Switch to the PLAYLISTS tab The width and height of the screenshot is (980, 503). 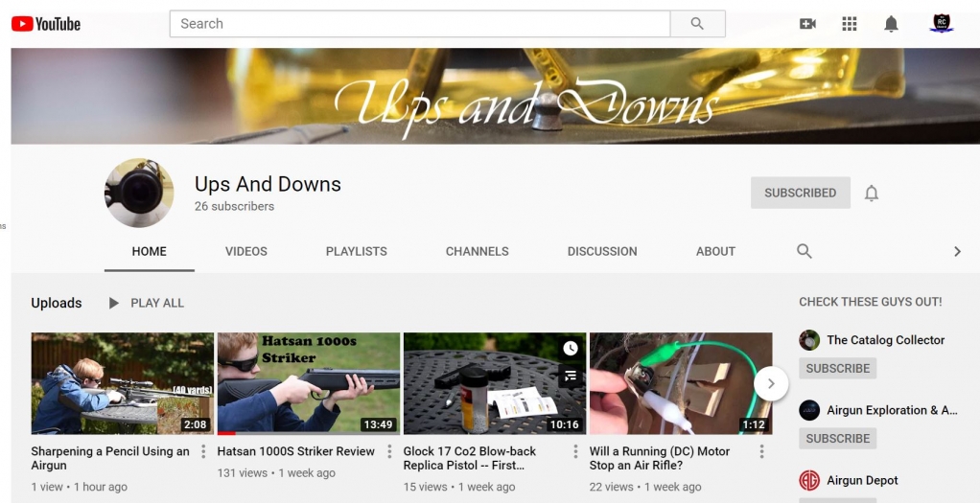[x=357, y=251]
